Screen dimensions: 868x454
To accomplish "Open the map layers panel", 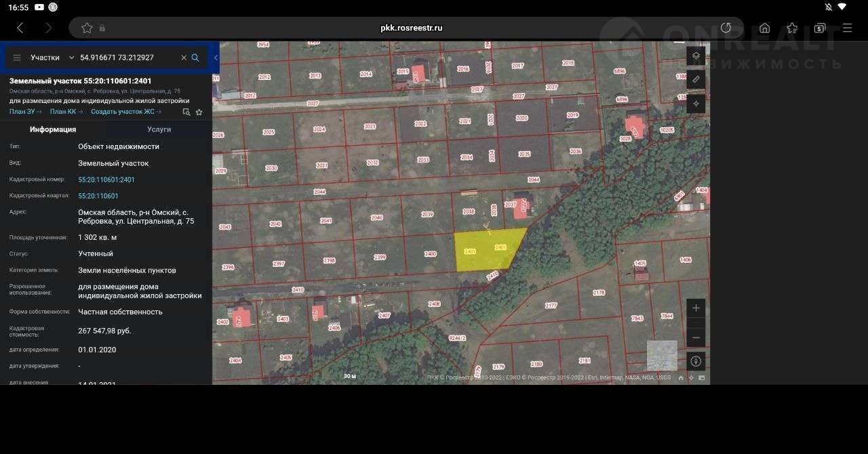I will 696,56.
